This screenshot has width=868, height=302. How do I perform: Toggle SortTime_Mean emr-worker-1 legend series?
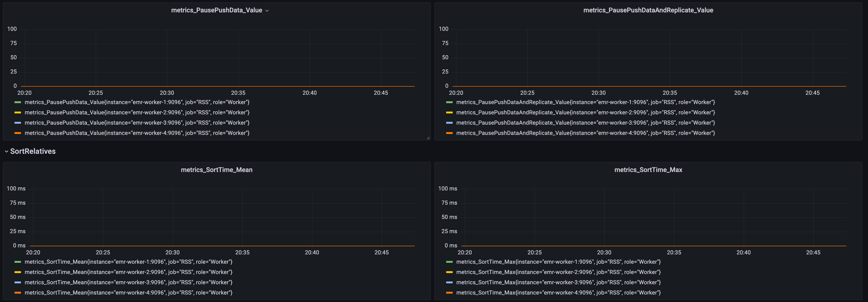pyautogui.click(x=128, y=262)
